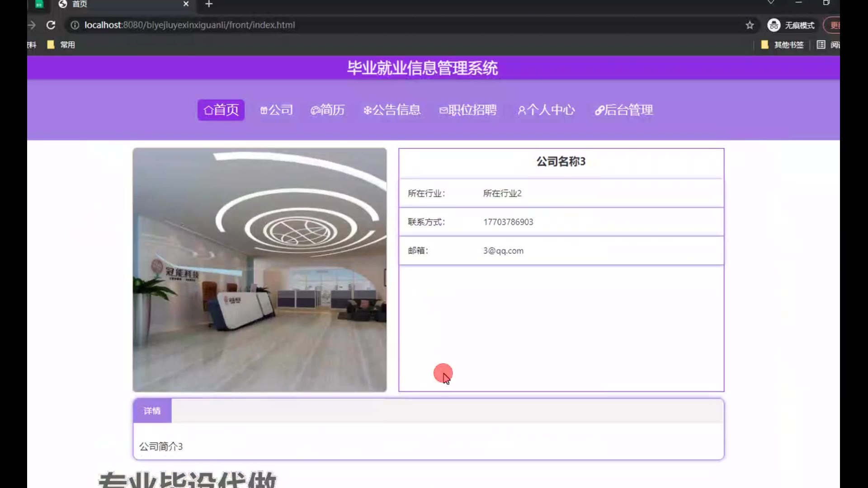
Task: Click the reload page icon
Action: point(51,25)
